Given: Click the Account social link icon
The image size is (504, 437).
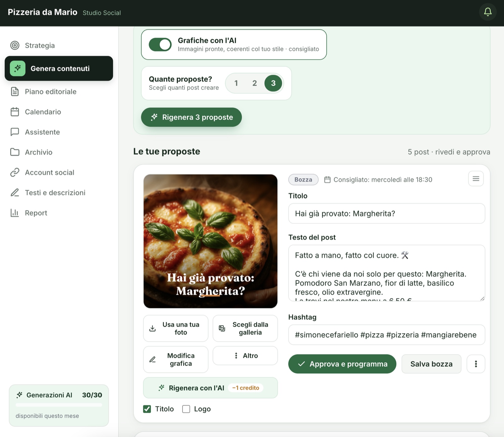Looking at the screenshot, I should 15,172.
